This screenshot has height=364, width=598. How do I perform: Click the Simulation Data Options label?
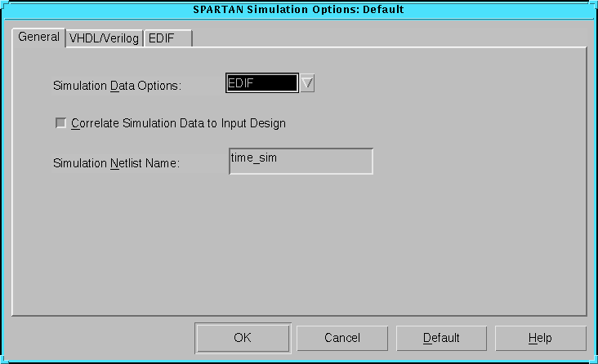(x=117, y=86)
